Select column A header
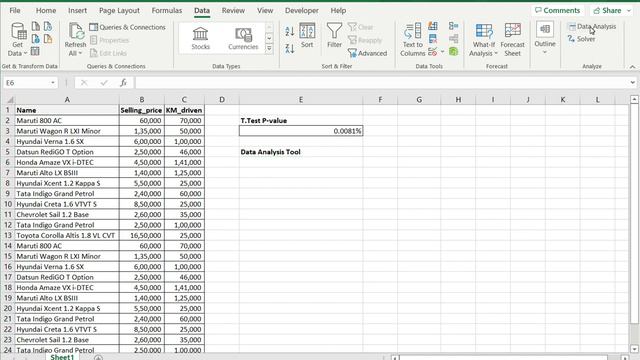The width and height of the screenshot is (640, 360). click(67, 100)
